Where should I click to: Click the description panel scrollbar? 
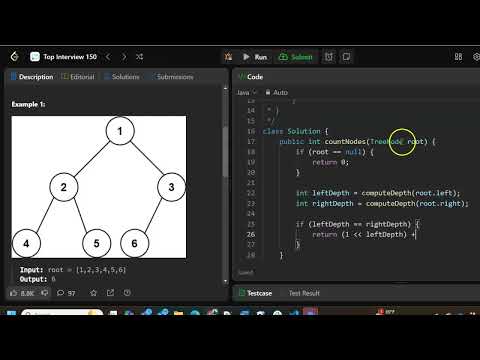pos(226,152)
